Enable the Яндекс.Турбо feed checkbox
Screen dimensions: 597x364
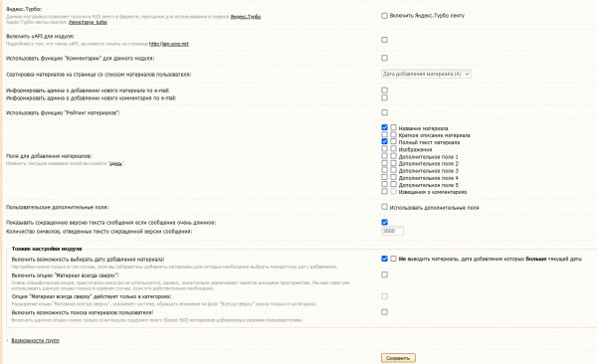pos(384,16)
